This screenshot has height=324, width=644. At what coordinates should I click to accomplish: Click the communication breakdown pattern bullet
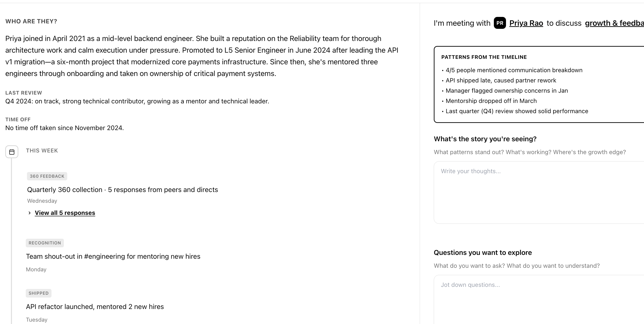[x=514, y=70]
